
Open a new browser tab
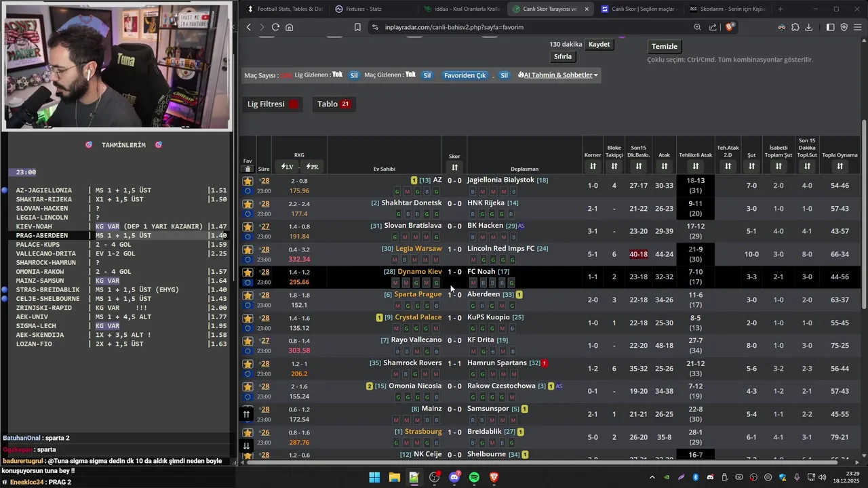click(780, 9)
